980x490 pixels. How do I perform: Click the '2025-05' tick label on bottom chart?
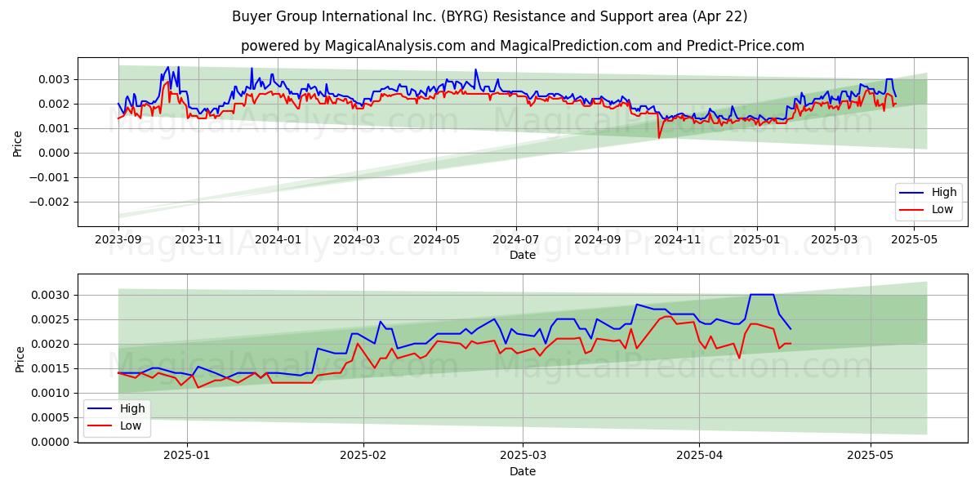(871, 455)
